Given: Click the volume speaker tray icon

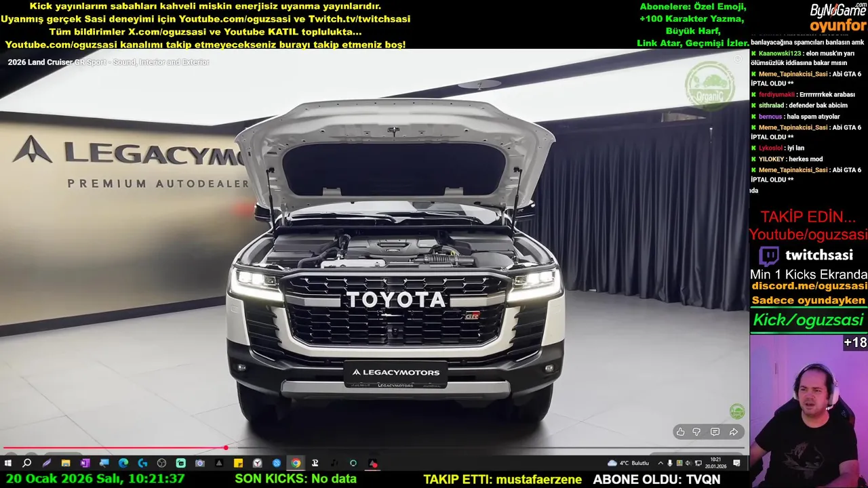Looking at the screenshot, I should tap(688, 464).
